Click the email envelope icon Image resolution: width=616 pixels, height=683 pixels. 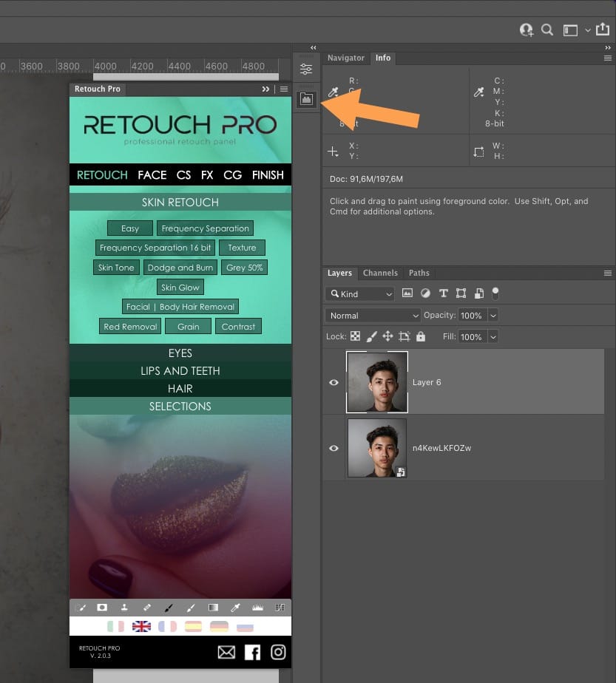click(x=226, y=652)
